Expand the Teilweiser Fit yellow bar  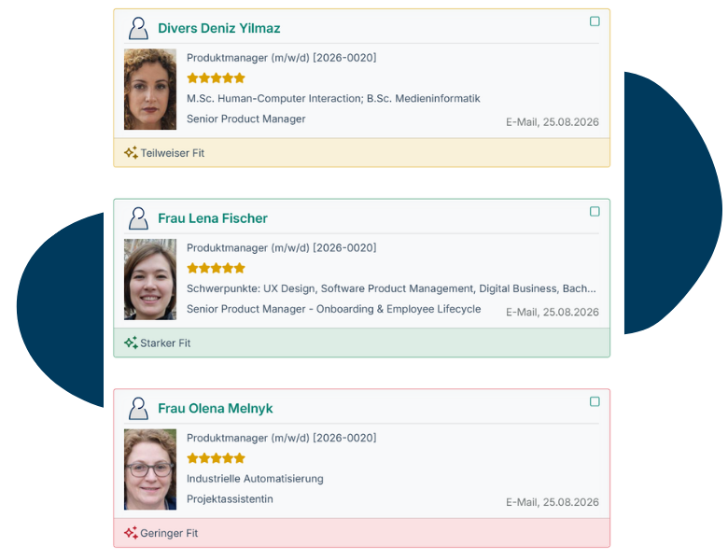tap(362, 153)
